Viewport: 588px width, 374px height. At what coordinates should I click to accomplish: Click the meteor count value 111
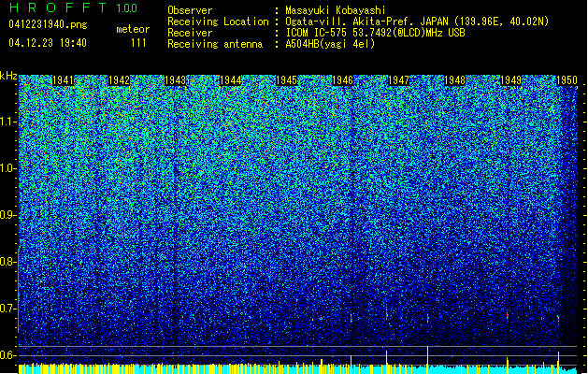[x=138, y=43]
